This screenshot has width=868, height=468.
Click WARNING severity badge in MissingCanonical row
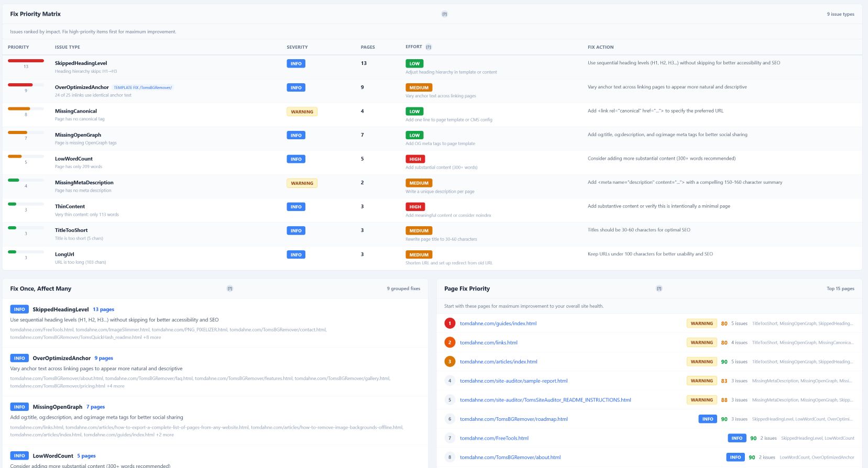[302, 112]
